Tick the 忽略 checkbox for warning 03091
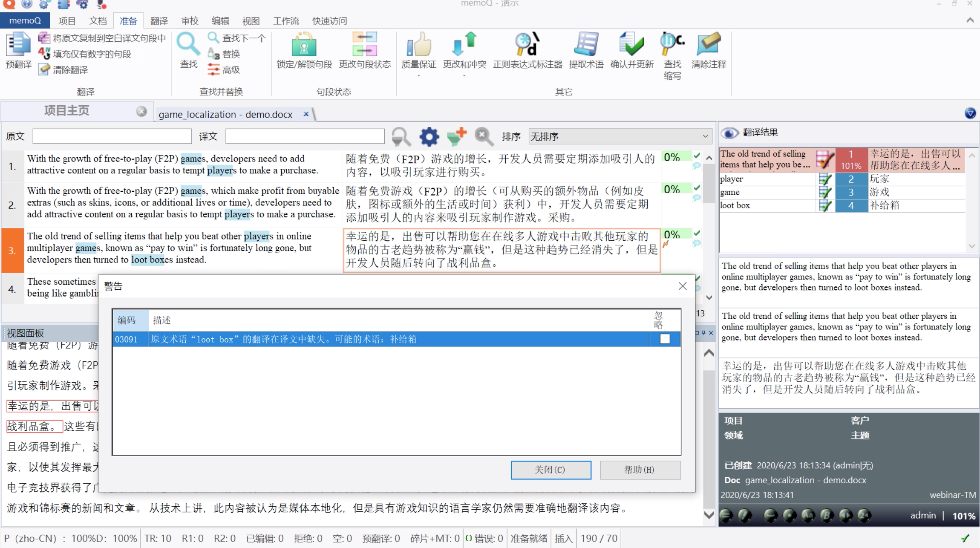 click(665, 339)
